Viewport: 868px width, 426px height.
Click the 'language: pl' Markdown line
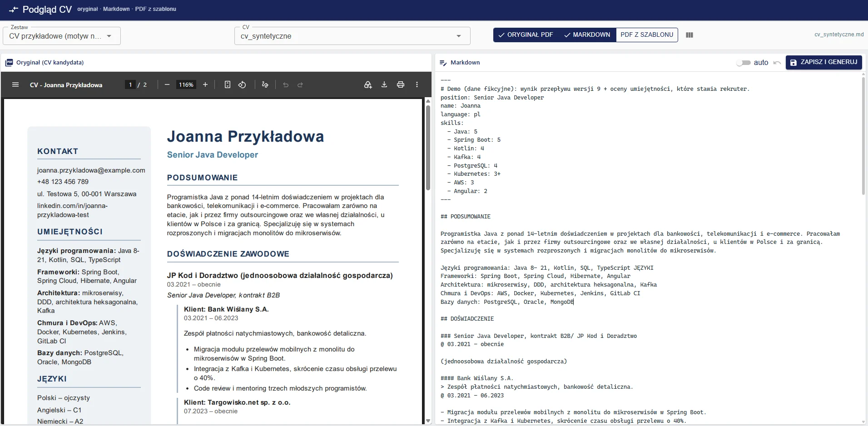(x=460, y=114)
